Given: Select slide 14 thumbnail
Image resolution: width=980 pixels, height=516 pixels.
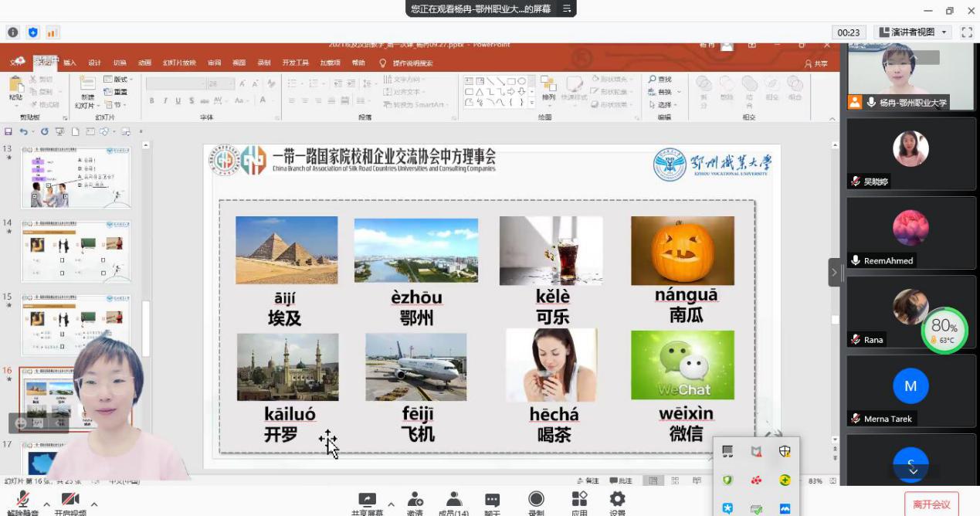Looking at the screenshot, I should (76, 251).
